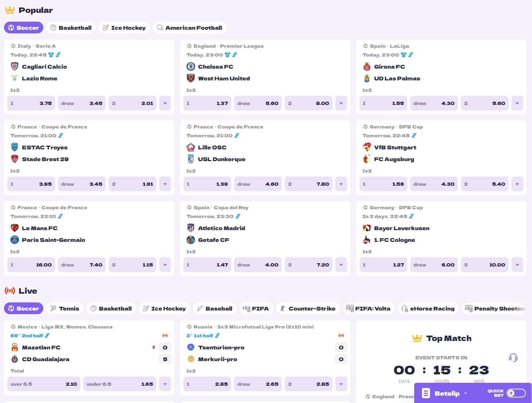The height and width of the screenshot is (403, 532).
Task: Click the headset live support icon
Action: 513,357
